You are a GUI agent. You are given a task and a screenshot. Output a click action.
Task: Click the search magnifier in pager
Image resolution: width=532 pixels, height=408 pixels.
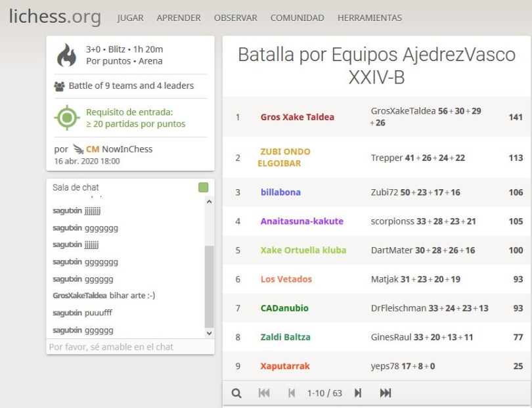(x=237, y=393)
